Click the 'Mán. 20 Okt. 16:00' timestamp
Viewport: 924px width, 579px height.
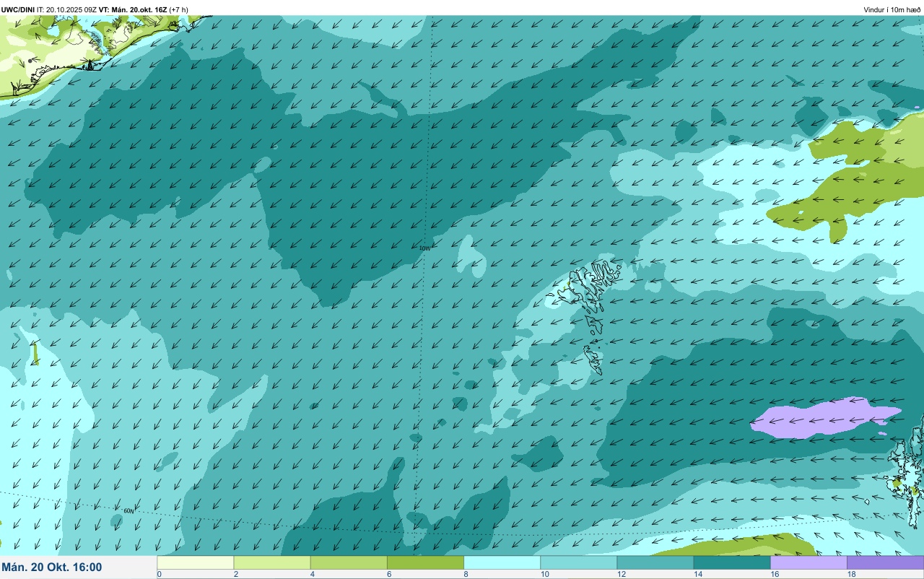(x=52, y=567)
